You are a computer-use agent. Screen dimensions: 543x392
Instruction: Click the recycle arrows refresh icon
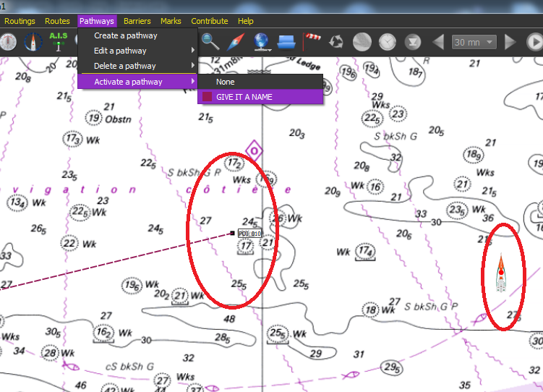[x=336, y=41]
